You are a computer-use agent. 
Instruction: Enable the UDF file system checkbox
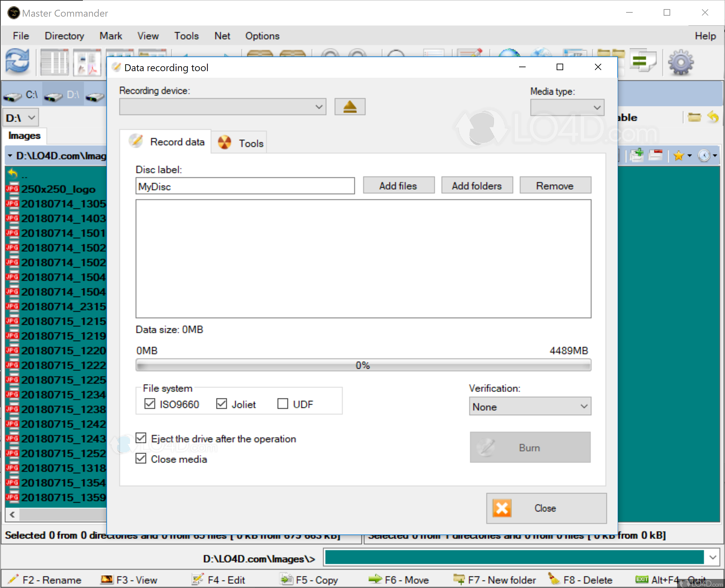pos(283,404)
